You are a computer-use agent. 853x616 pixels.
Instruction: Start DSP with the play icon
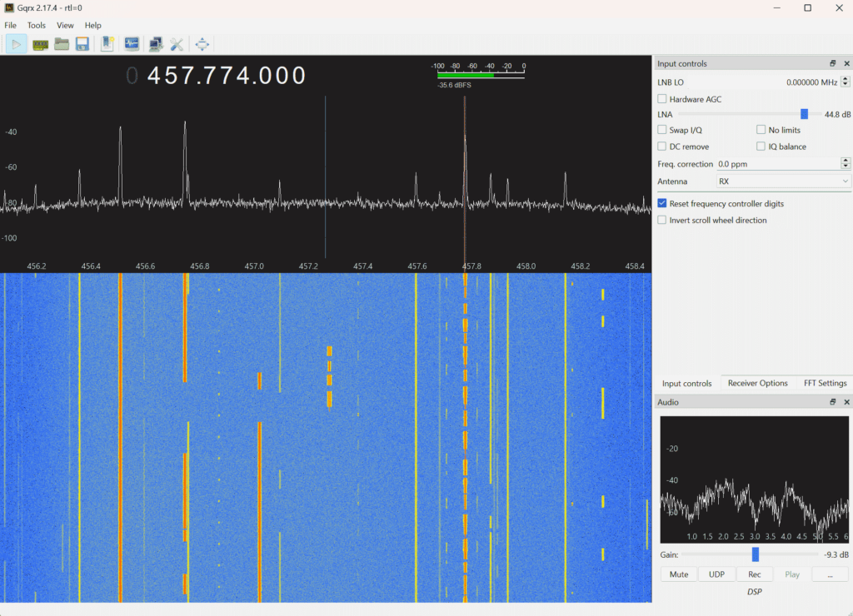click(x=17, y=44)
